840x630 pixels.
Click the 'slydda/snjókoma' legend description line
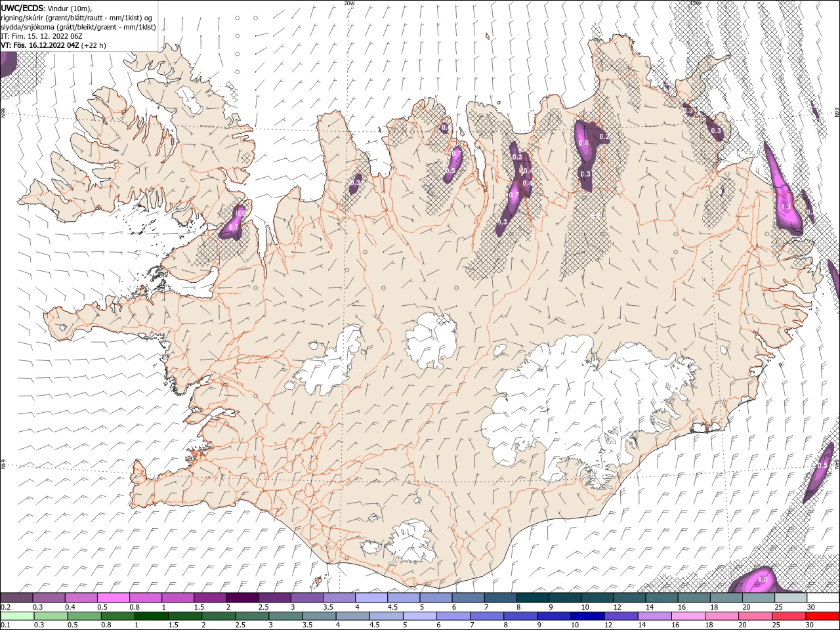coord(78,27)
